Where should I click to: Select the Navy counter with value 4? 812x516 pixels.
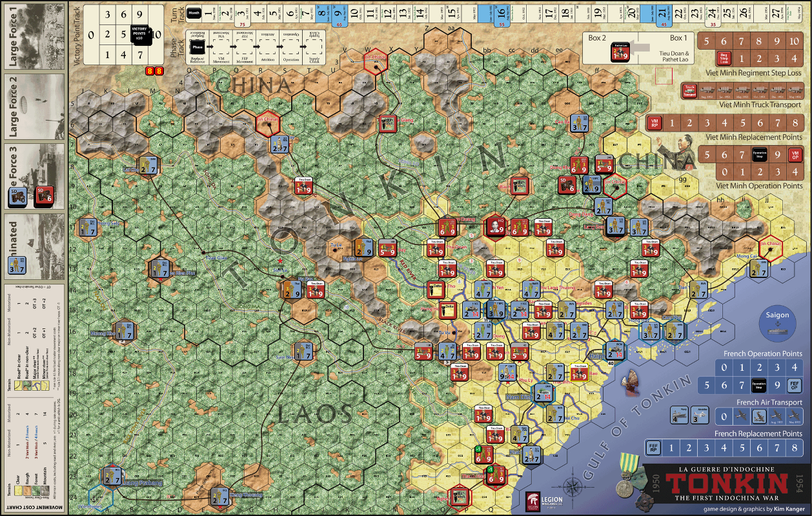coord(678,415)
